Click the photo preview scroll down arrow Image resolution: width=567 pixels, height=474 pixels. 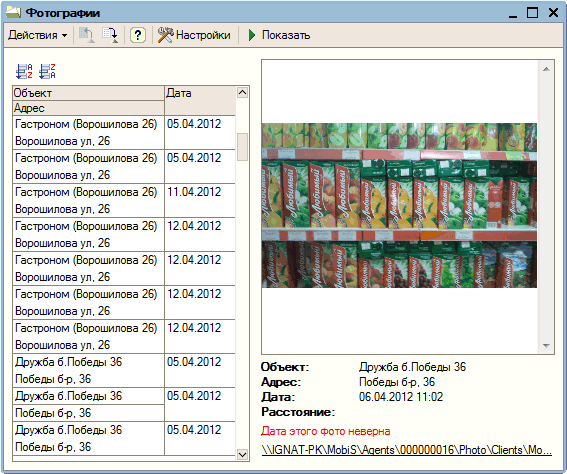(546, 346)
